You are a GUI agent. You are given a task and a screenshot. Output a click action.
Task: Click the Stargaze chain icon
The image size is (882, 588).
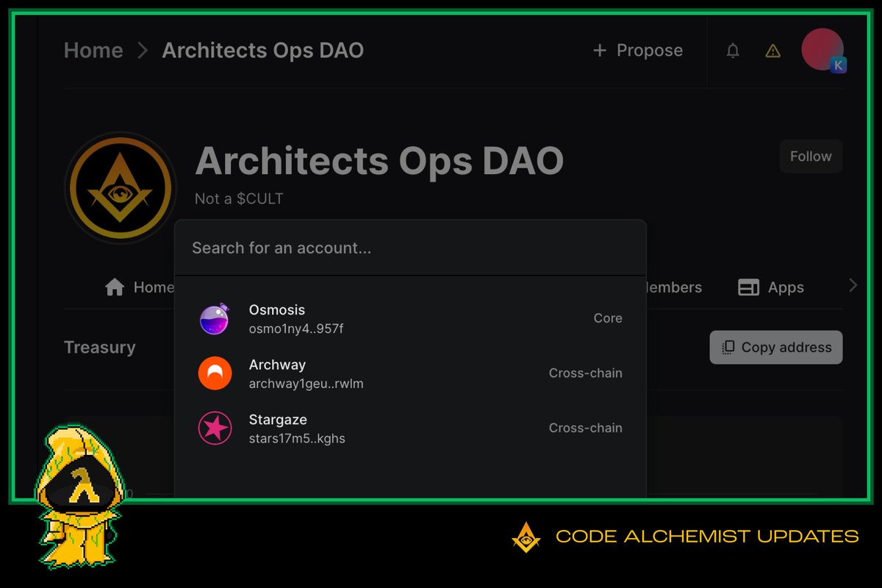click(215, 428)
